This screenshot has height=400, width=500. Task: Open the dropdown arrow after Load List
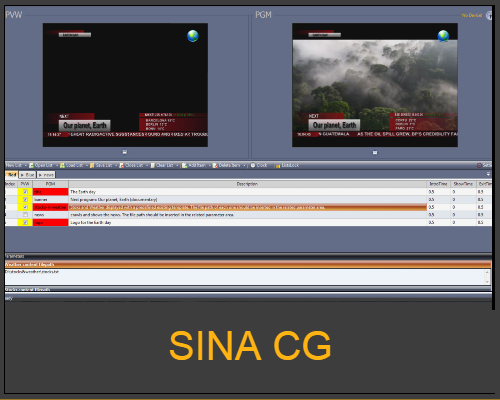pyautogui.click(x=87, y=166)
